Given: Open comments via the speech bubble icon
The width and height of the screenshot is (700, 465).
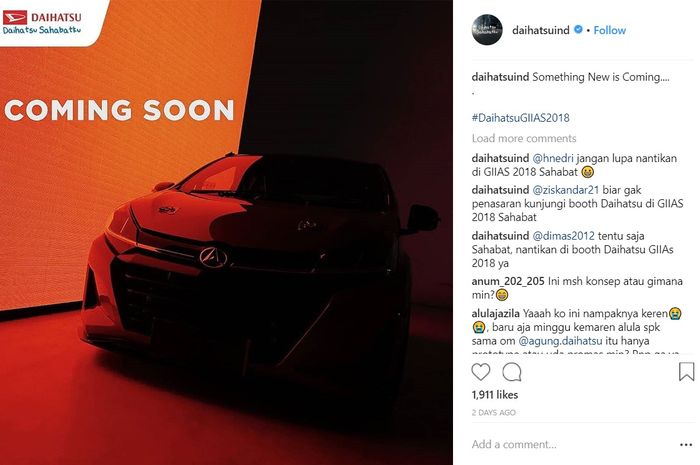Looking at the screenshot, I should point(512,372).
